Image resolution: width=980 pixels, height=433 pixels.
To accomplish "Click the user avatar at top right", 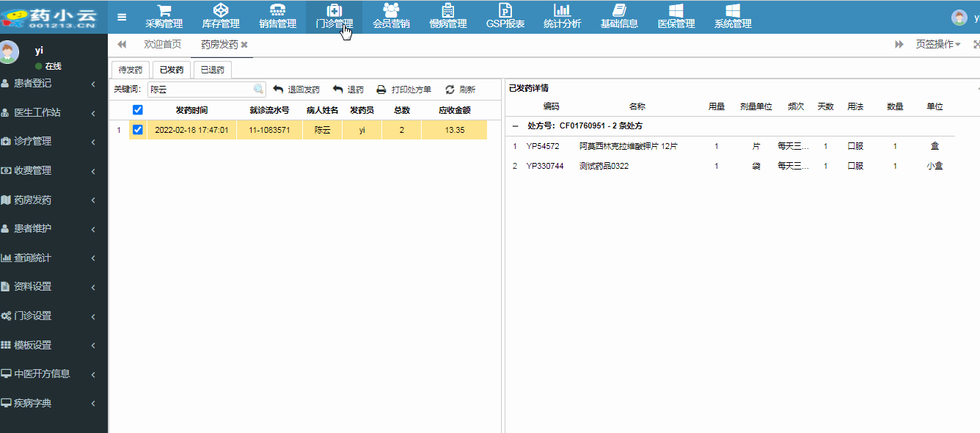I will point(959,18).
